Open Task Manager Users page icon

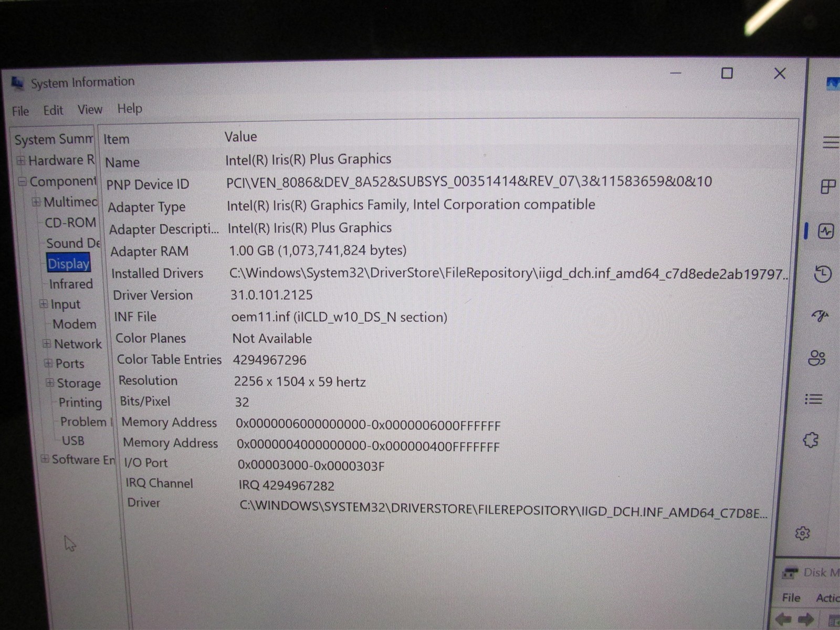tap(817, 358)
